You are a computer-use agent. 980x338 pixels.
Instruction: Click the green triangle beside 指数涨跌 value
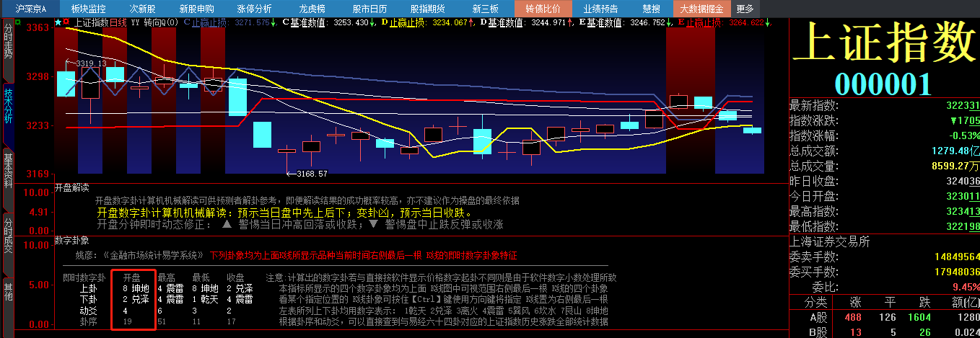tap(954, 120)
